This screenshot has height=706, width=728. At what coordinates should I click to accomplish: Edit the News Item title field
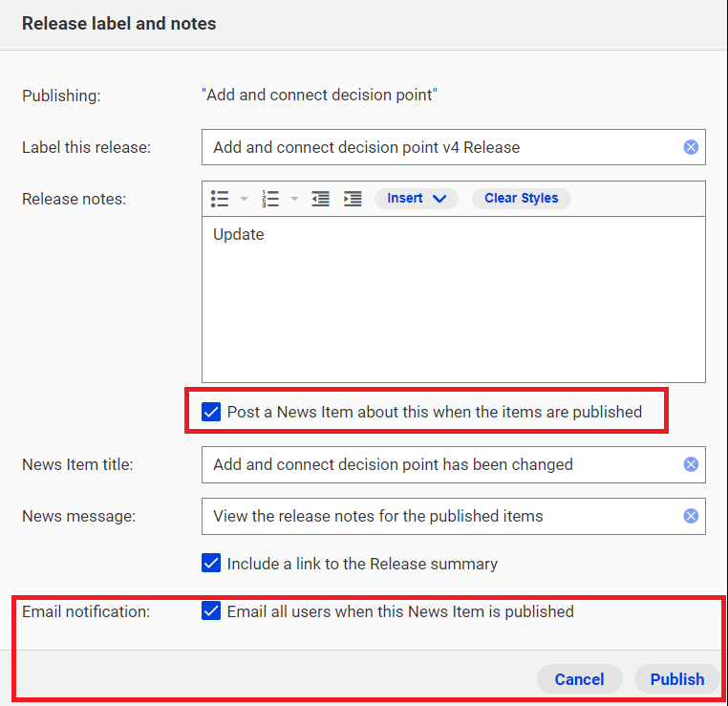(x=441, y=464)
